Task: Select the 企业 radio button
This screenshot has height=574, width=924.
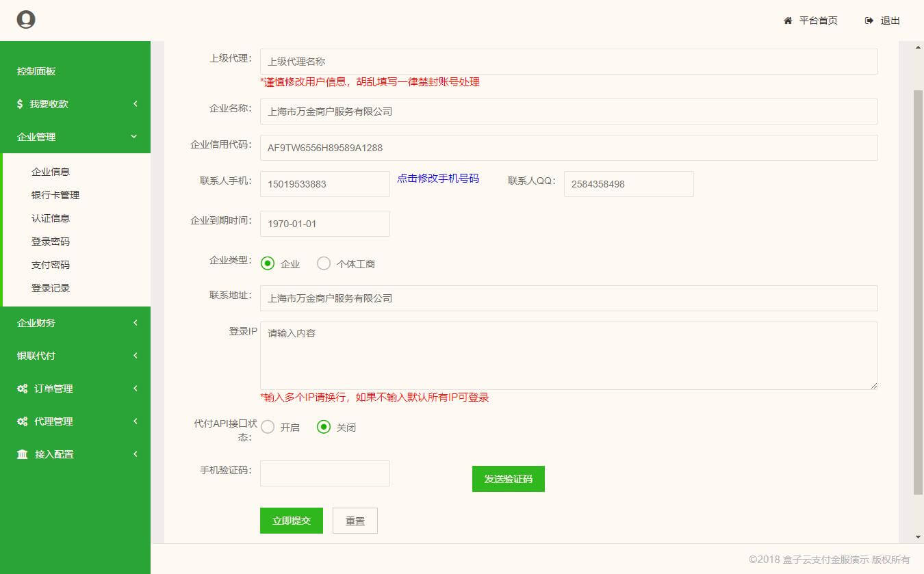Action: point(268,263)
